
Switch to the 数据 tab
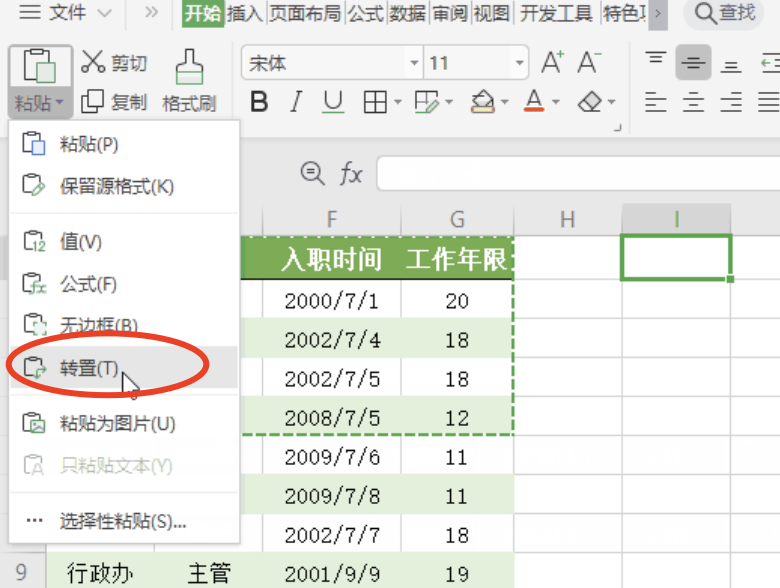click(x=408, y=13)
